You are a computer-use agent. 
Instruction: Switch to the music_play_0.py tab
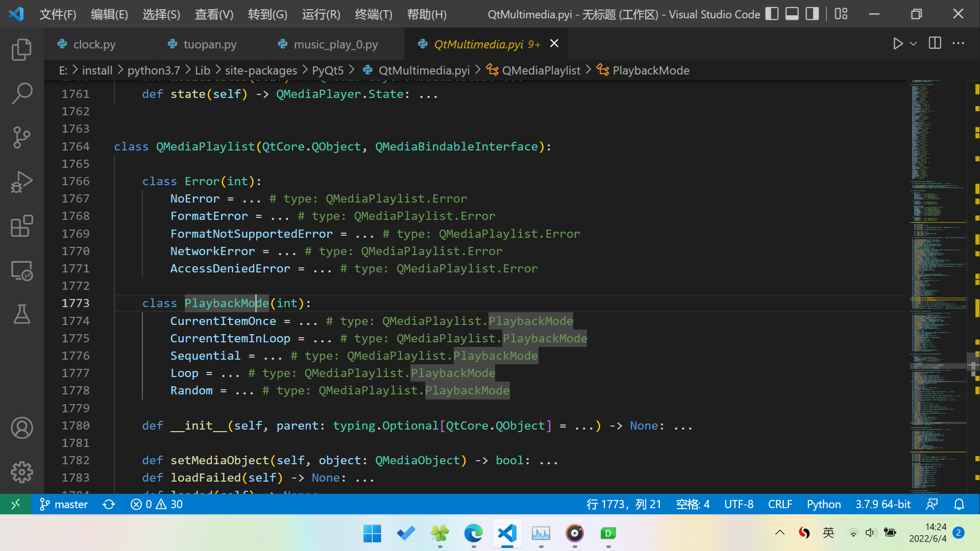coord(335,44)
